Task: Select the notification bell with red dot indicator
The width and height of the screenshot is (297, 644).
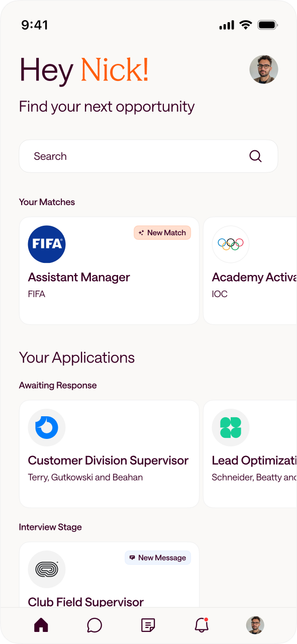Action: pos(201,625)
